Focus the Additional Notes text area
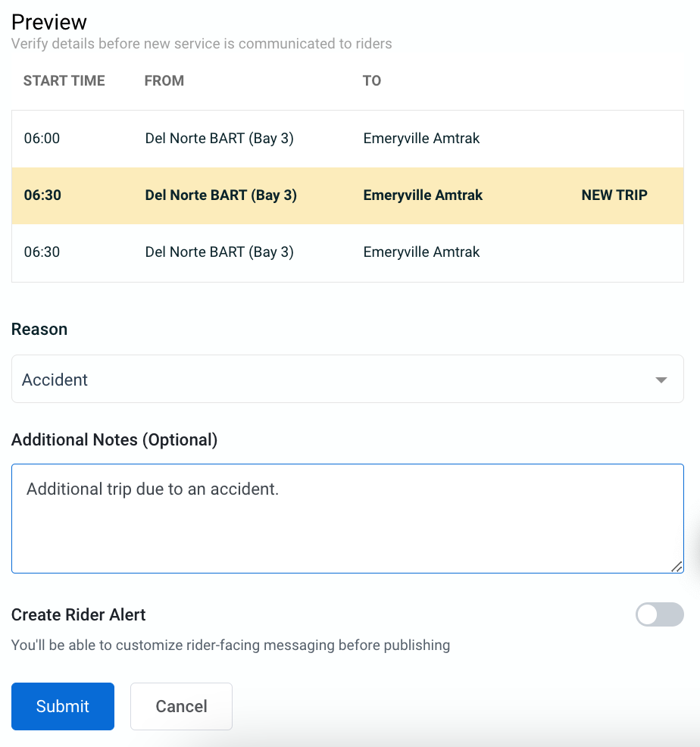Screen dimensions: 700x747 (x=348, y=518)
